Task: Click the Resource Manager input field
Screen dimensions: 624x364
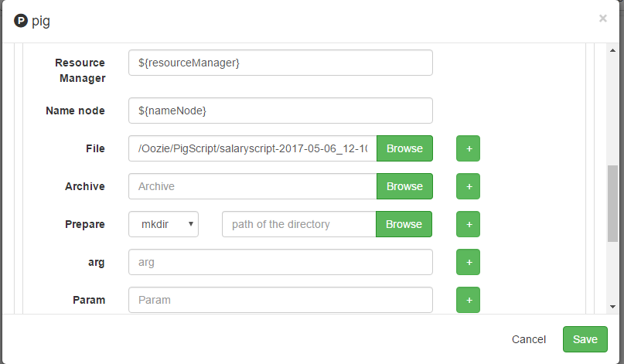Action: coord(280,63)
